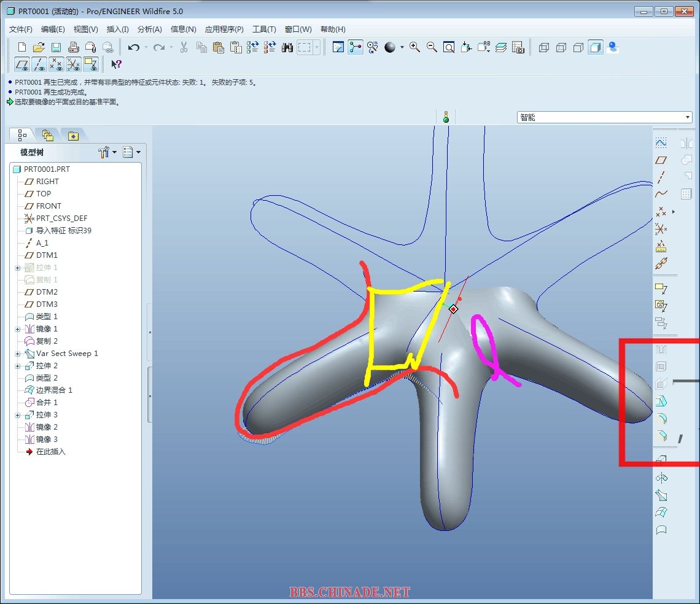Image resolution: width=700 pixels, height=604 pixels.
Task: Click the Sketch tool icon in right toolbar
Action: tap(661, 143)
